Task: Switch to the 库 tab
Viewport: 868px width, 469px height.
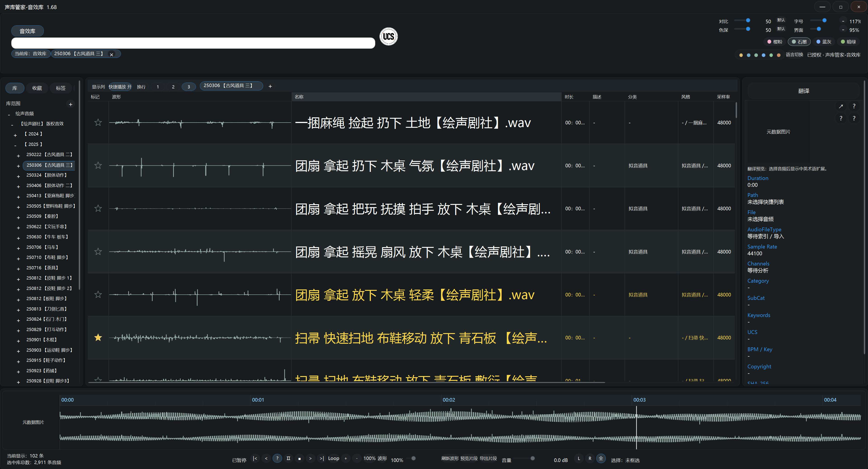Action: [15, 88]
